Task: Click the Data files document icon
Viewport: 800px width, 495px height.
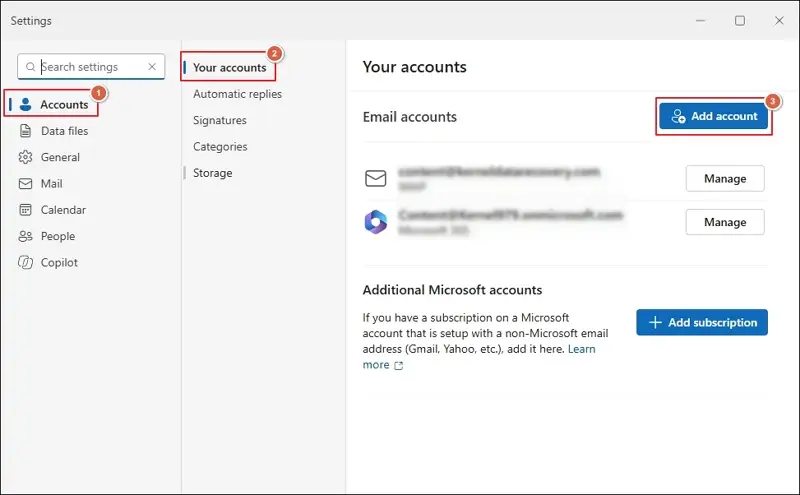Action: click(25, 131)
